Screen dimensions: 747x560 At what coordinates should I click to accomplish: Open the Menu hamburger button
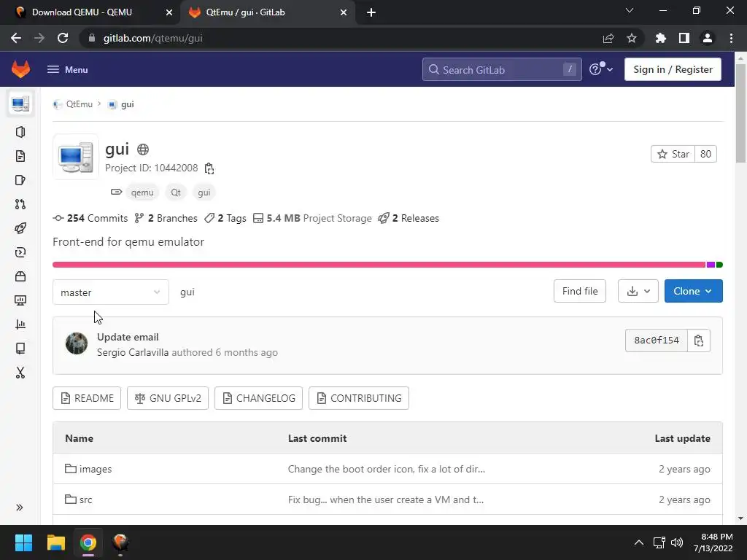tap(67, 69)
